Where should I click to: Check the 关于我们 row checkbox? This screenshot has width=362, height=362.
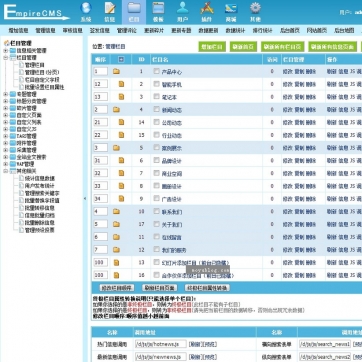pyautogui.click(x=156, y=224)
